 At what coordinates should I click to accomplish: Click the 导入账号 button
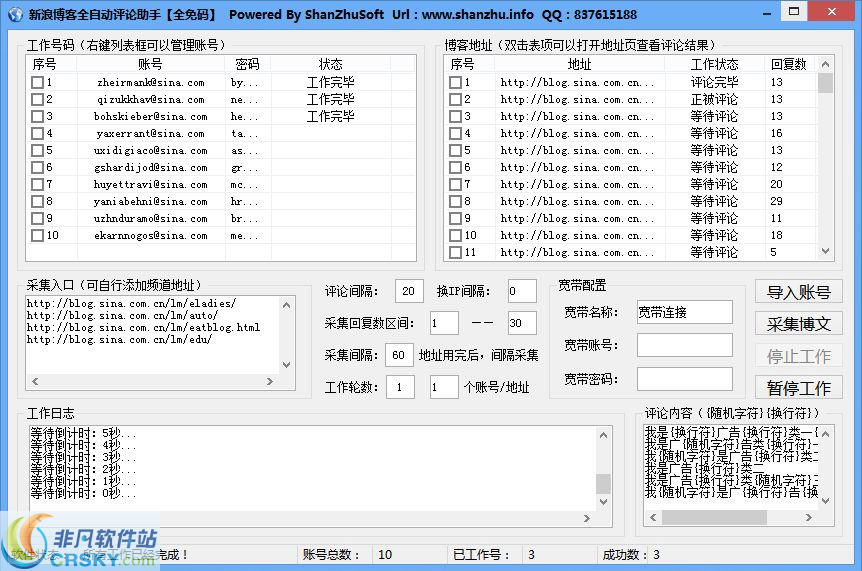coord(798,292)
